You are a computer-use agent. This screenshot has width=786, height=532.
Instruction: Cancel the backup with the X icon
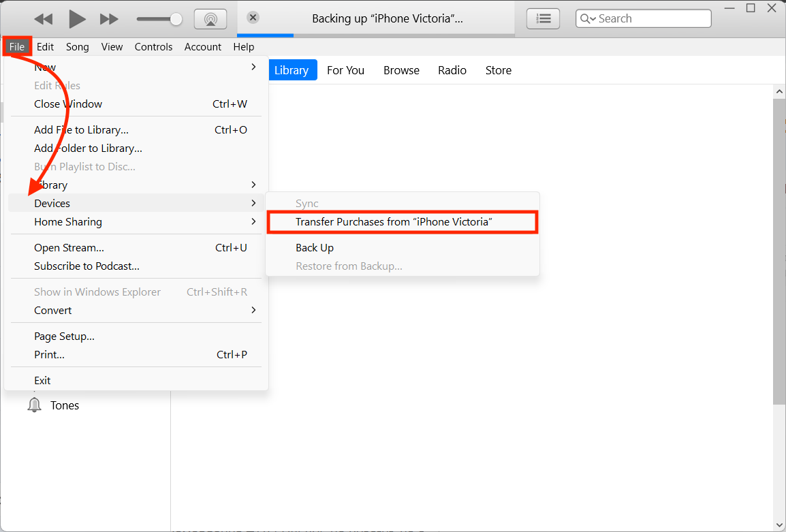(253, 18)
